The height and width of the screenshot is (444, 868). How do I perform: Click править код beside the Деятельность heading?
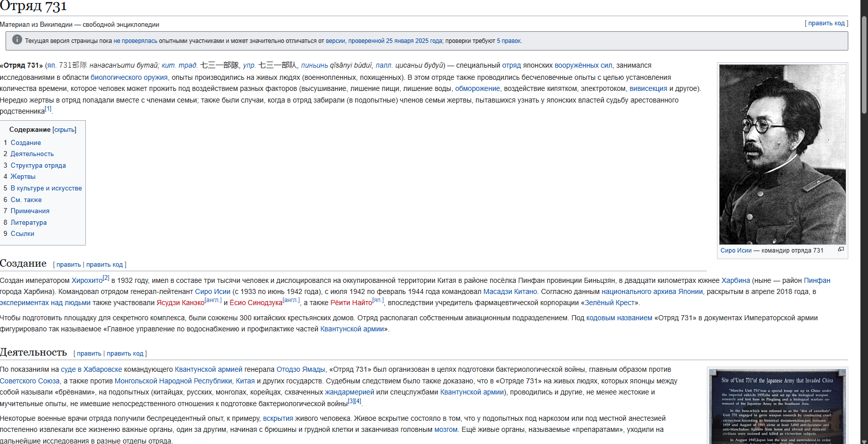[x=125, y=354]
